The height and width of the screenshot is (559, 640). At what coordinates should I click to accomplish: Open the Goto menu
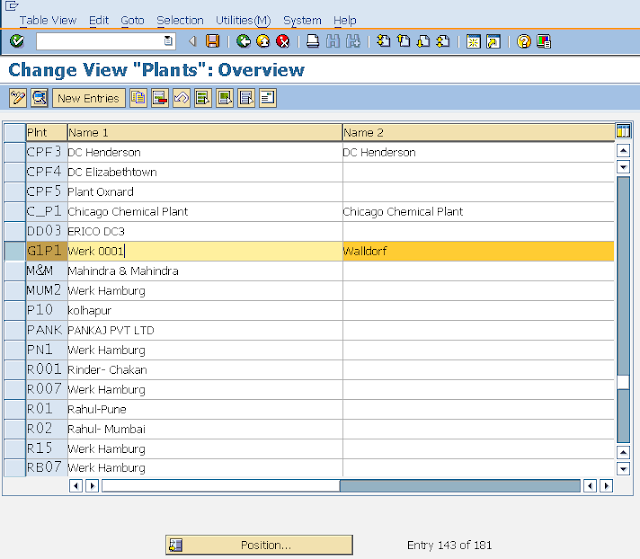point(132,20)
